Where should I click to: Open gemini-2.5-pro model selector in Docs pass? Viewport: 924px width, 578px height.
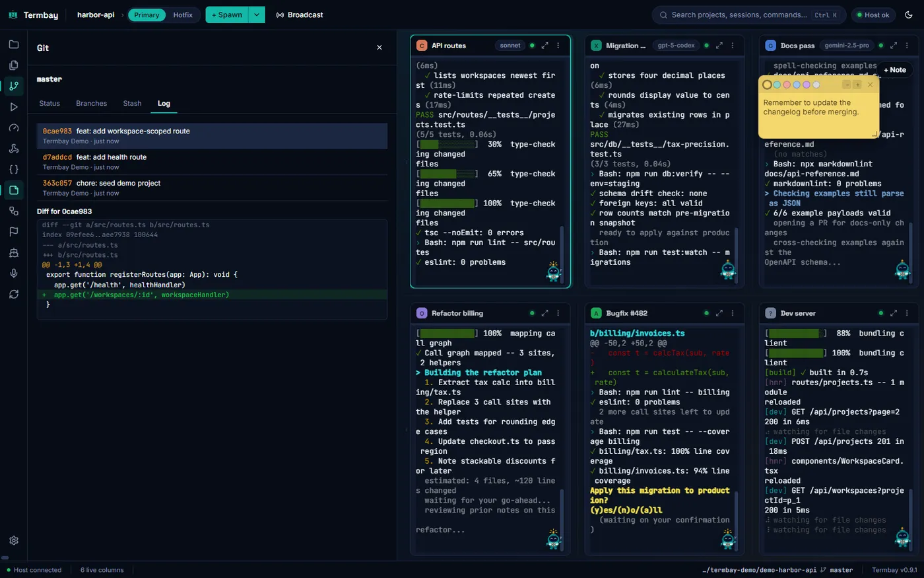click(847, 46)
